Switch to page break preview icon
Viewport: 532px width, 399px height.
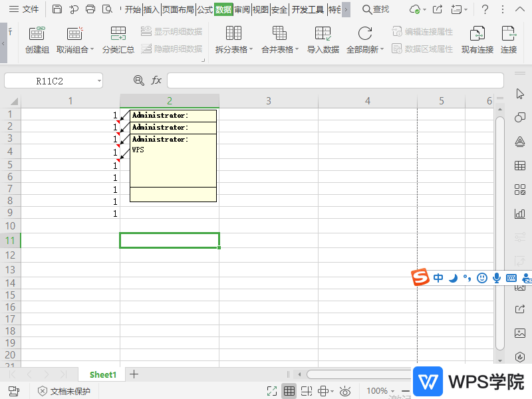307,391
